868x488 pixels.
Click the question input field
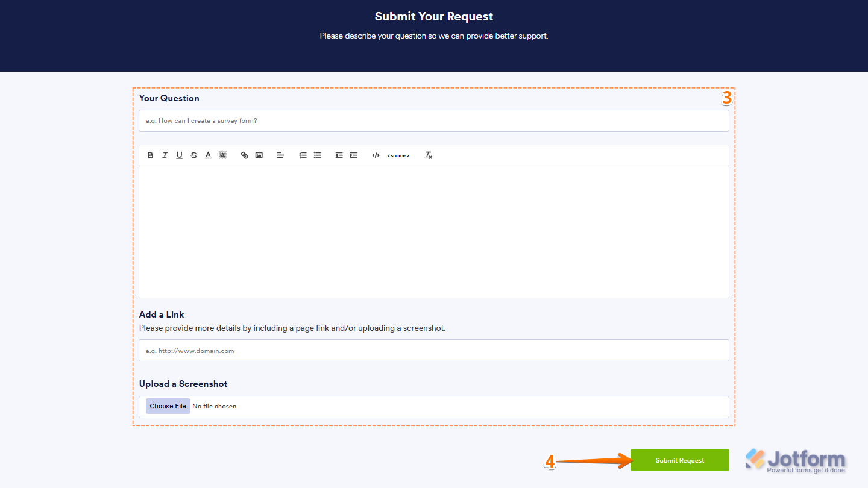tap(433, 120)
